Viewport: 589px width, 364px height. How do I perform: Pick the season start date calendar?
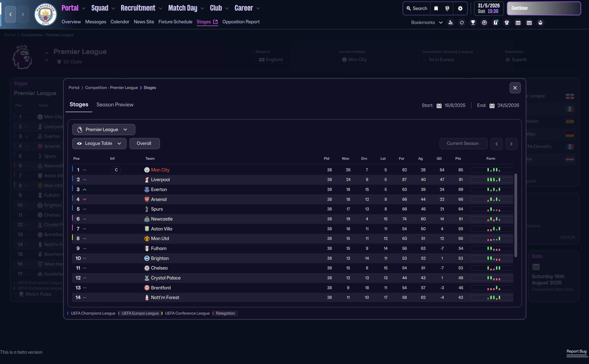(439, 105)
